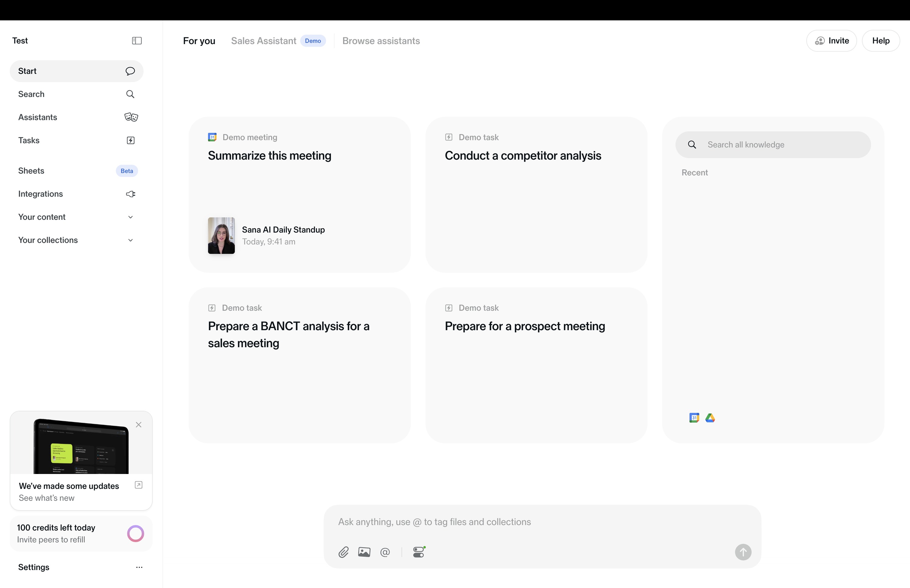Open Browse assistants tab
The image size is (910, 588).
[381, 41]
